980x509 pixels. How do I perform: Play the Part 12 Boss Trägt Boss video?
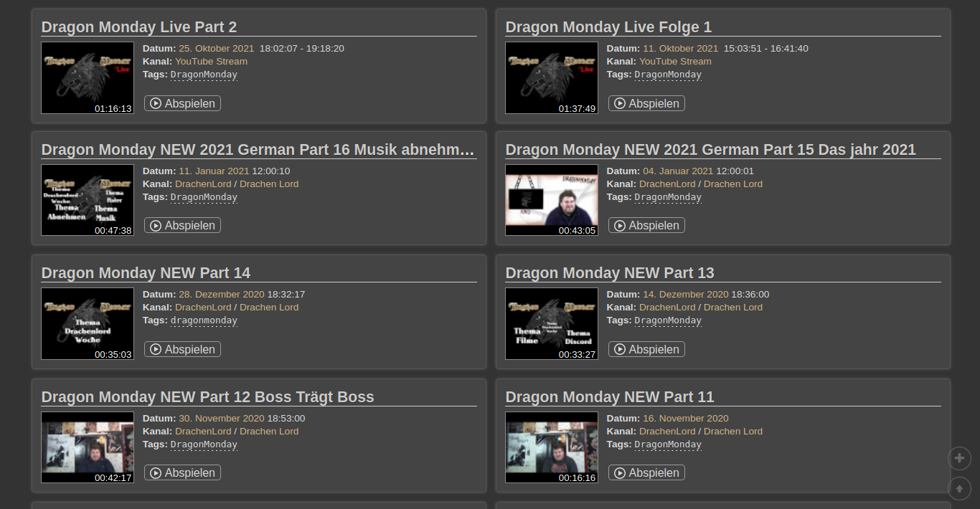[x=182, y=472]
